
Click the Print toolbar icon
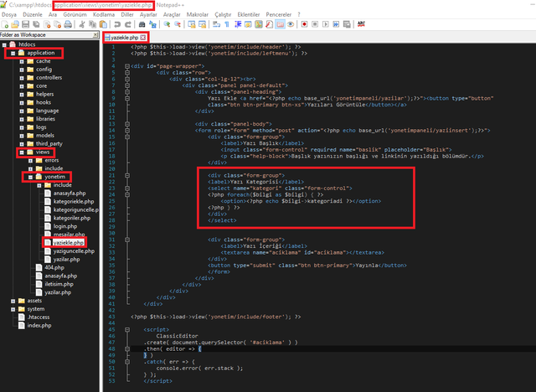[x=68, y=24]
